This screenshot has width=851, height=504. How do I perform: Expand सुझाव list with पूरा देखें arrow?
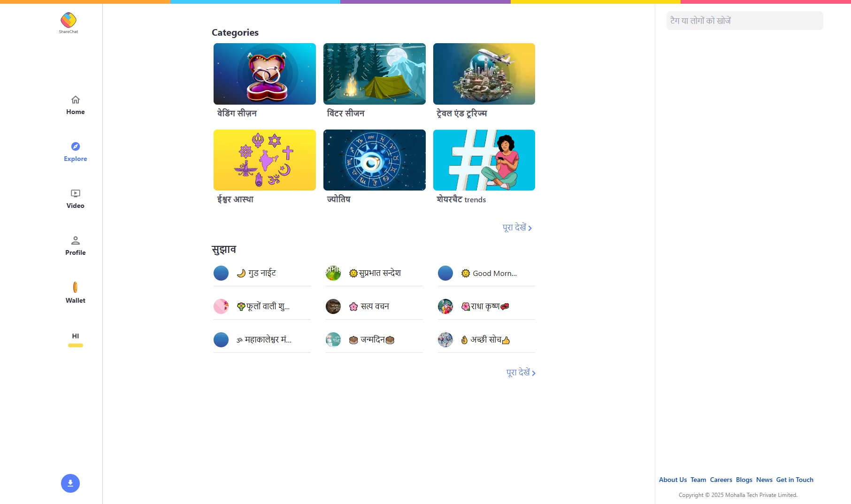click(x=520, y=372)
